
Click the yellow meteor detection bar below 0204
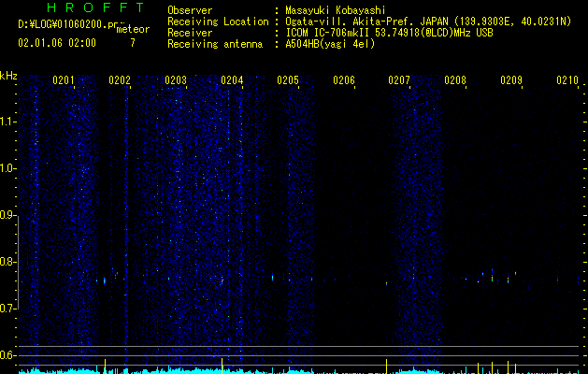222,366
